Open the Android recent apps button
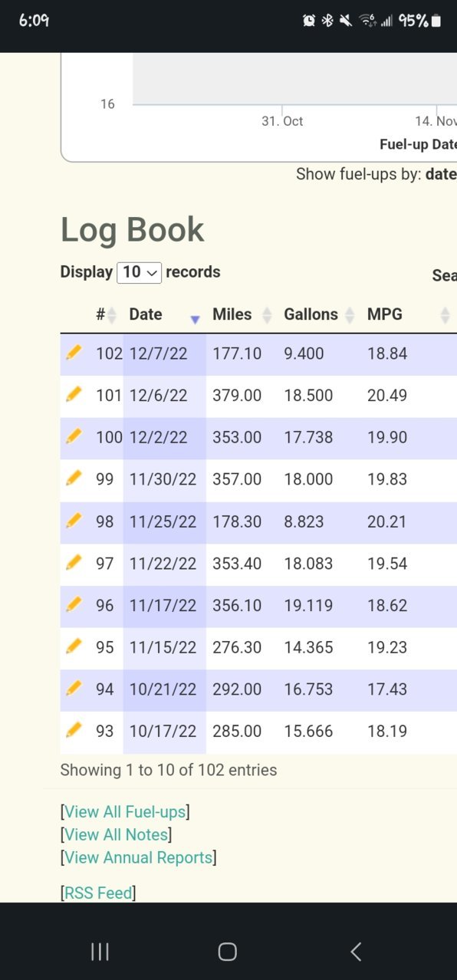The width and height of the screenshot is (457, 980). [100, 952]
